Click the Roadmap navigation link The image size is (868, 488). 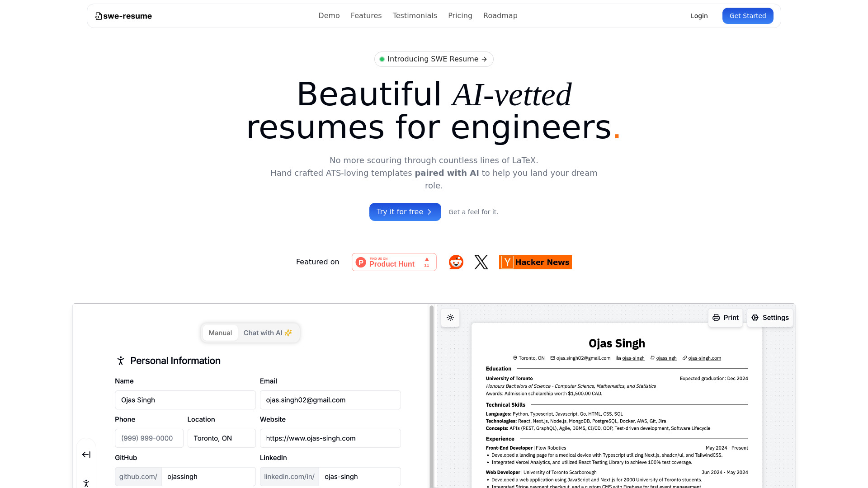[500, 15]
